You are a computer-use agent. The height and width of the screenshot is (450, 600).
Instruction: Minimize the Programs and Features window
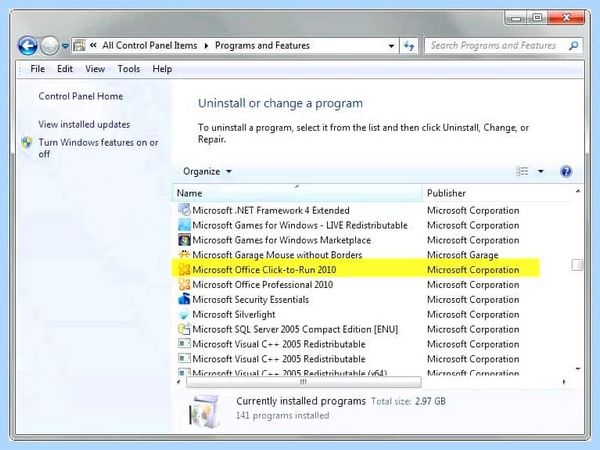tap(517, 18)
